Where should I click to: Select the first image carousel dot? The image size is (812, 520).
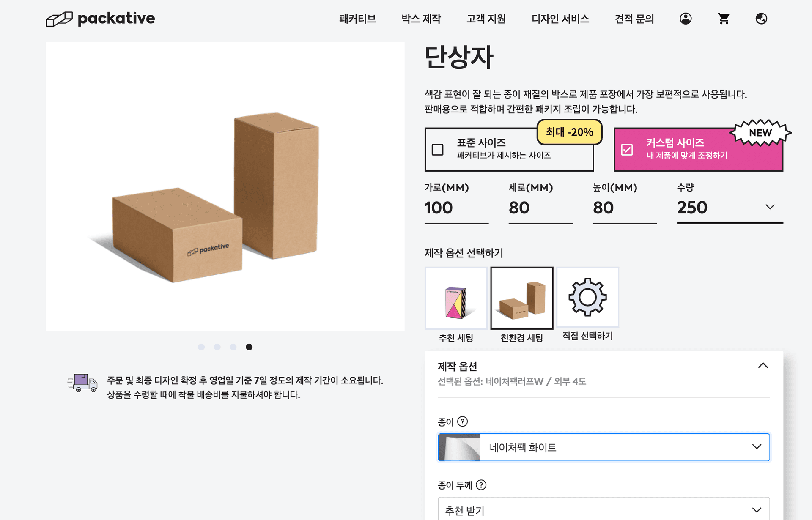(201, 347)
